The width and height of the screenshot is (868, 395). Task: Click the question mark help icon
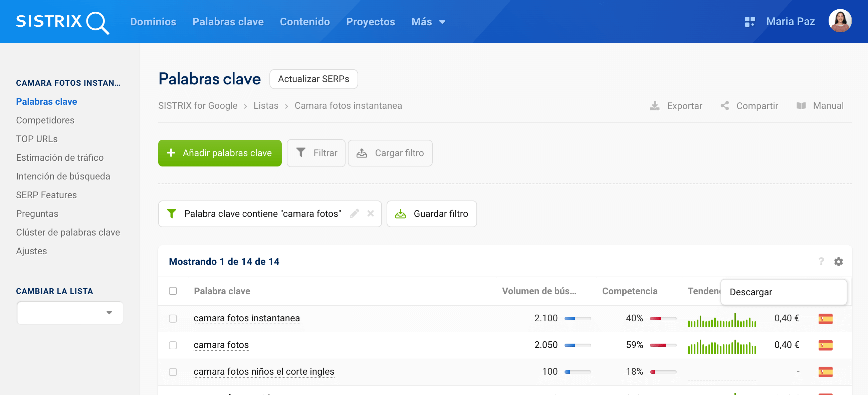tap(821, 262)
